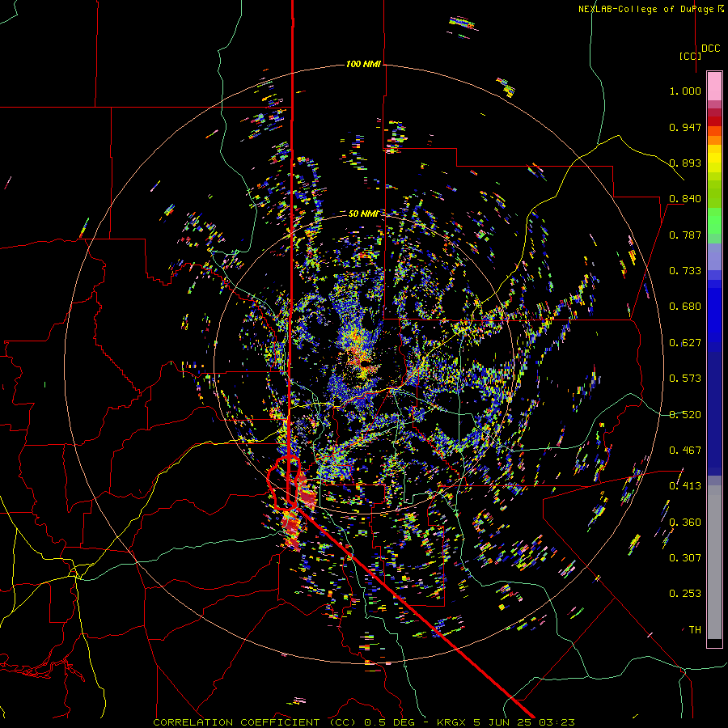728x728 pixels.
Task: Click the 0.733 scale value
Action: 685,271
